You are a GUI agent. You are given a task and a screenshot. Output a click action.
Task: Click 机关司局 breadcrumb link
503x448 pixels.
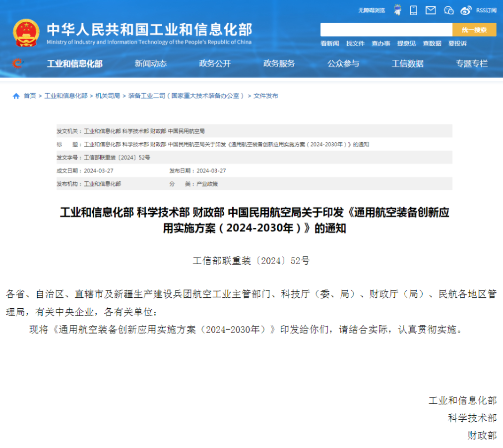[x=108, y=96]
